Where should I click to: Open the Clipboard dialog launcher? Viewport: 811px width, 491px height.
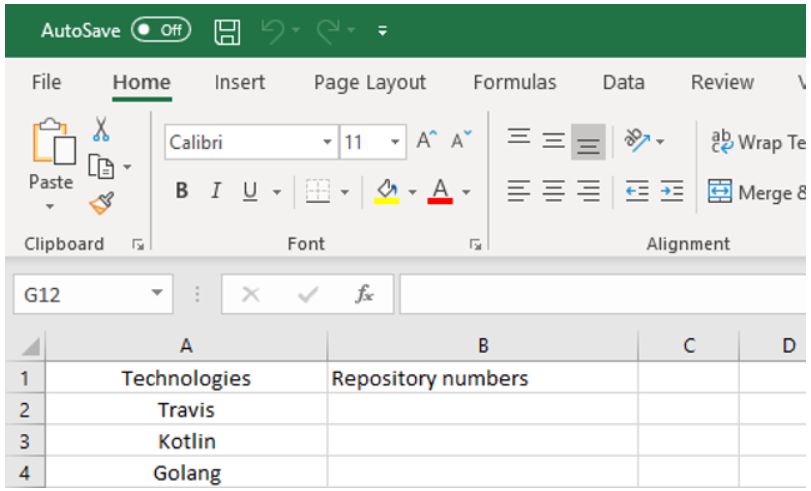[138, 244]
